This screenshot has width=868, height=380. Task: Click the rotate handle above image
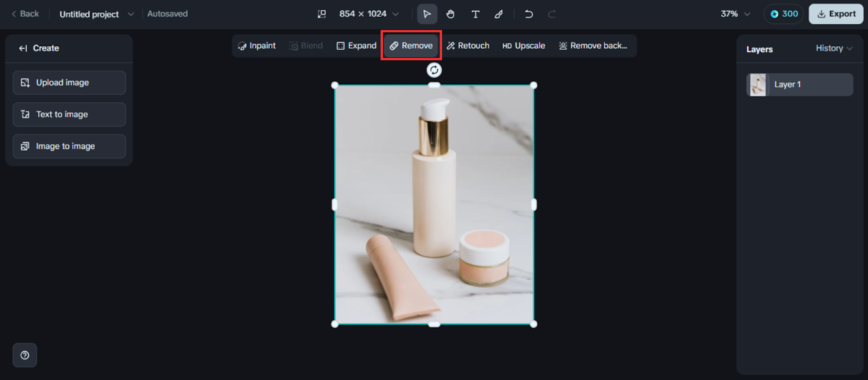coord(434,70)
